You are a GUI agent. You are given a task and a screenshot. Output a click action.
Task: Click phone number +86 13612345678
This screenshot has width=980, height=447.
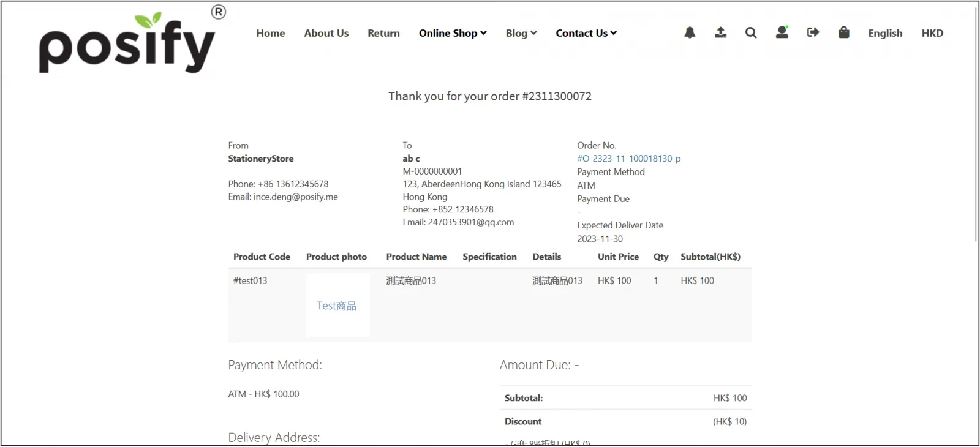293,184
